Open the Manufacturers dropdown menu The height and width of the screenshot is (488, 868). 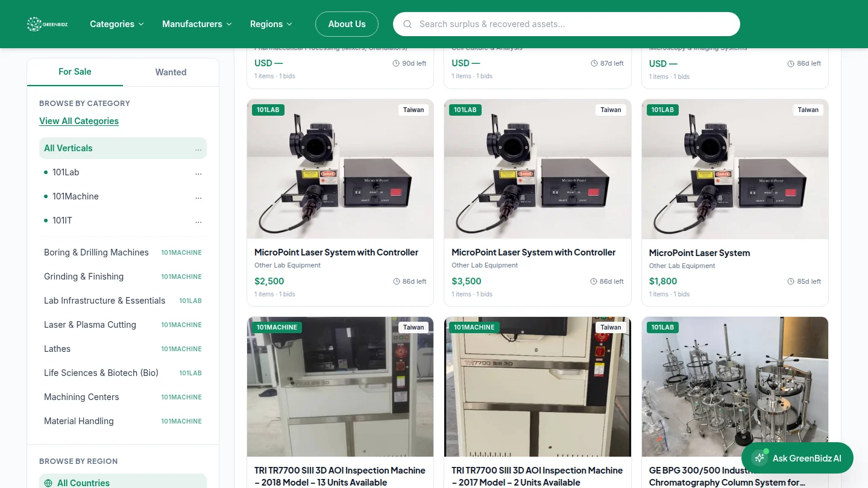click(x=197, y=24)
